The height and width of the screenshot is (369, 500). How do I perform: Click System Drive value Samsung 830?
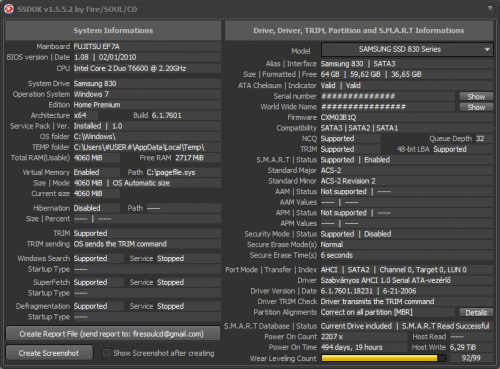(x=95, y=84)
